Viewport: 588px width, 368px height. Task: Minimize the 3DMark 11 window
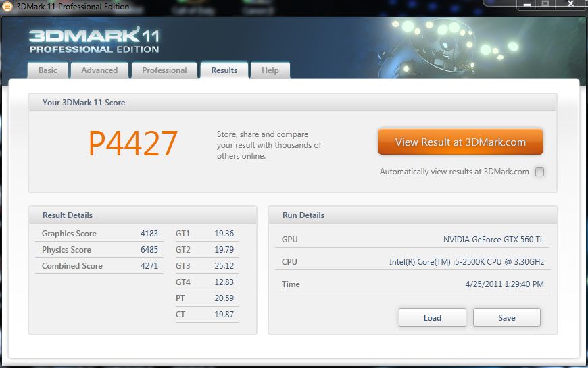tap(528, 4)
